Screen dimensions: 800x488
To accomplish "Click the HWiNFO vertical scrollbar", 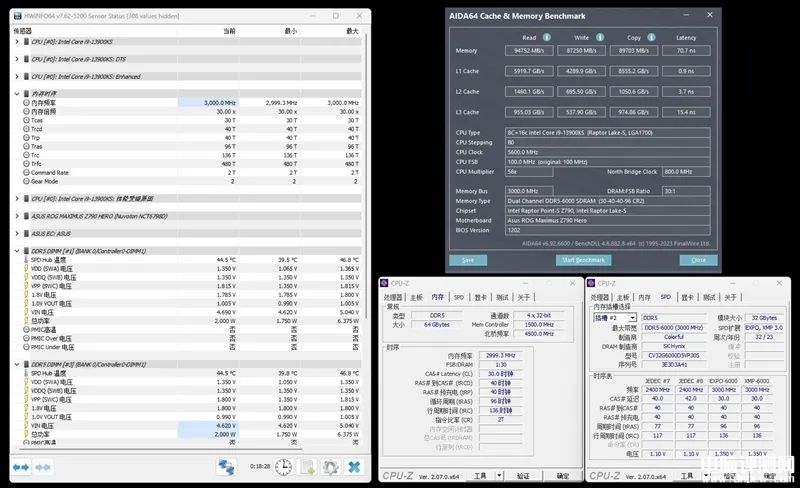I will coord(366,174).
